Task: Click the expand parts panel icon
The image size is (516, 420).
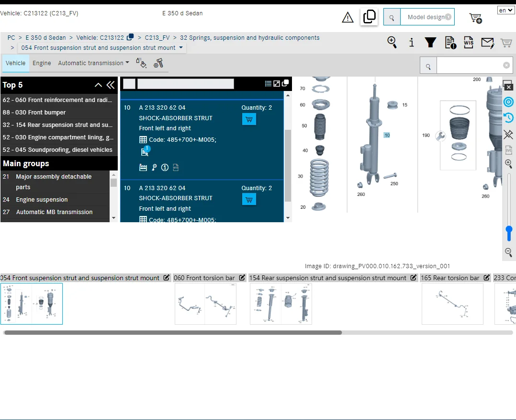Action: 277,84
